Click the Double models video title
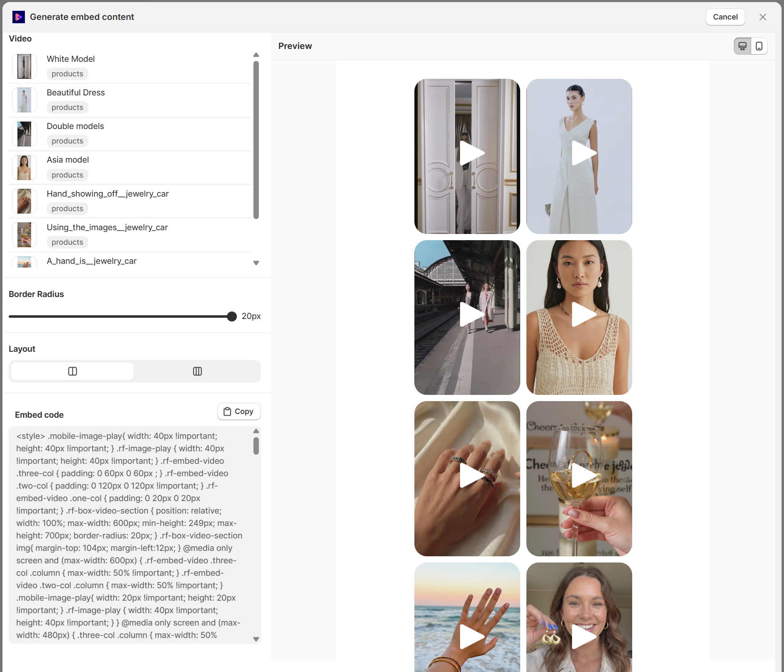Image resolution: width=784 pixels, height=672 pixels. [x=75, y=126]
